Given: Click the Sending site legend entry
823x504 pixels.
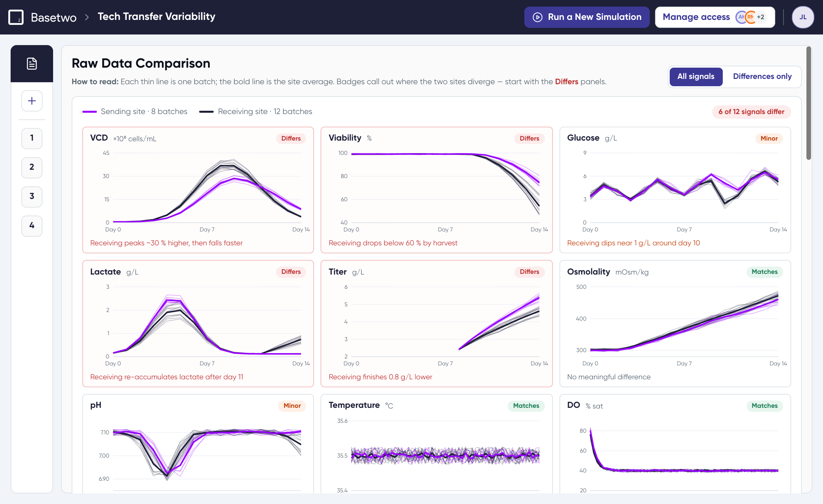Looking at the screenshot, I should tap(135, 111).
